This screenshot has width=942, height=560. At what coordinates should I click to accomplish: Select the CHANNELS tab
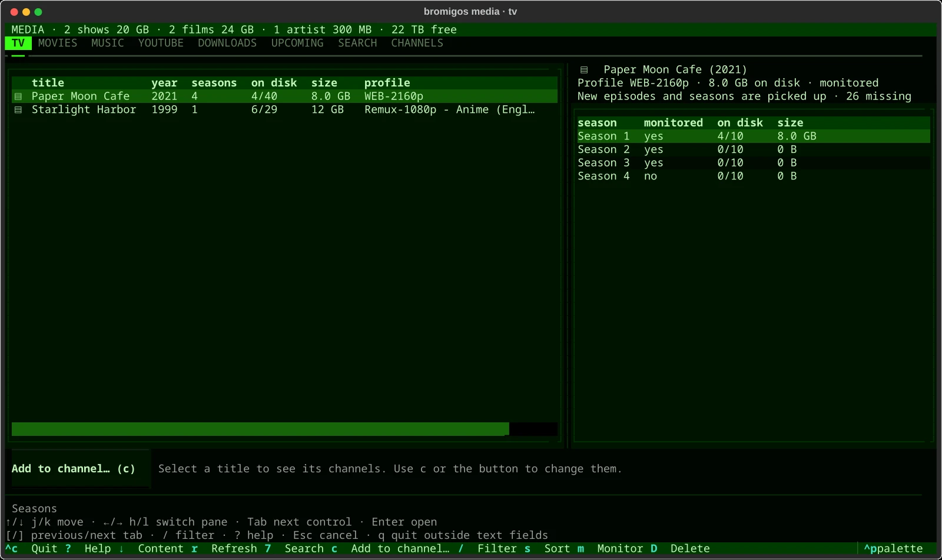417,43
